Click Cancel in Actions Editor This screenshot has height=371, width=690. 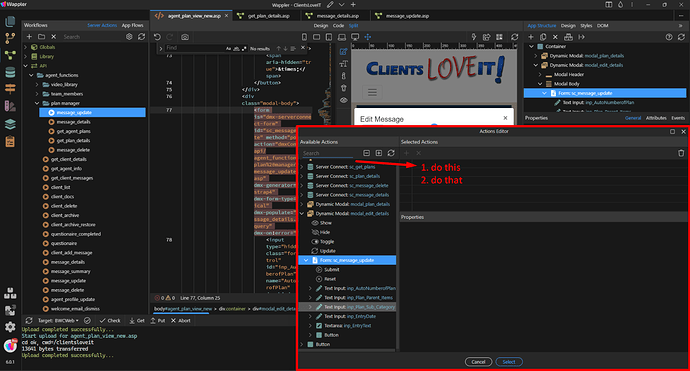478,362
